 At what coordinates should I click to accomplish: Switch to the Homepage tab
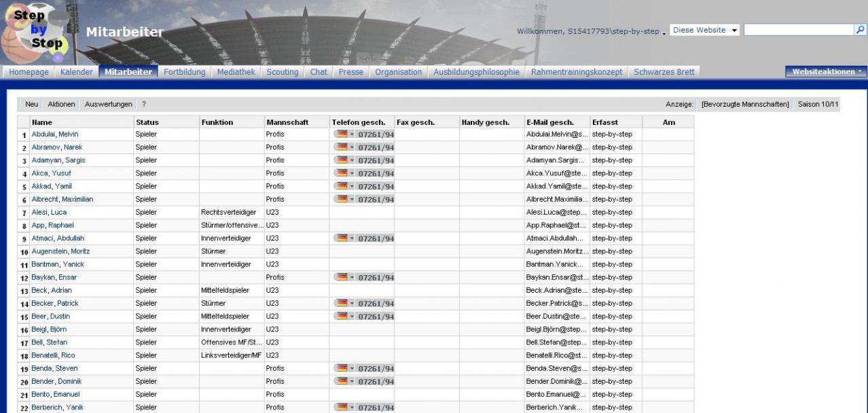tap(29, 72)
